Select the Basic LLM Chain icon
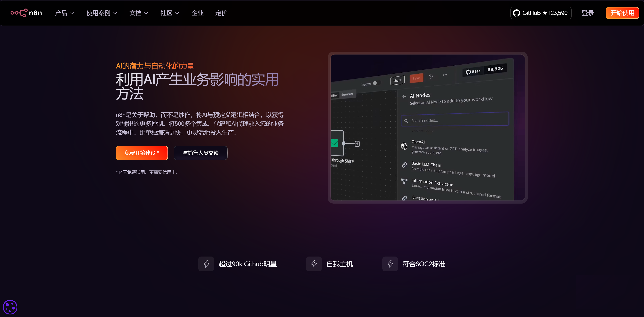This screenshot has width=644, height=317. (404, 165)
